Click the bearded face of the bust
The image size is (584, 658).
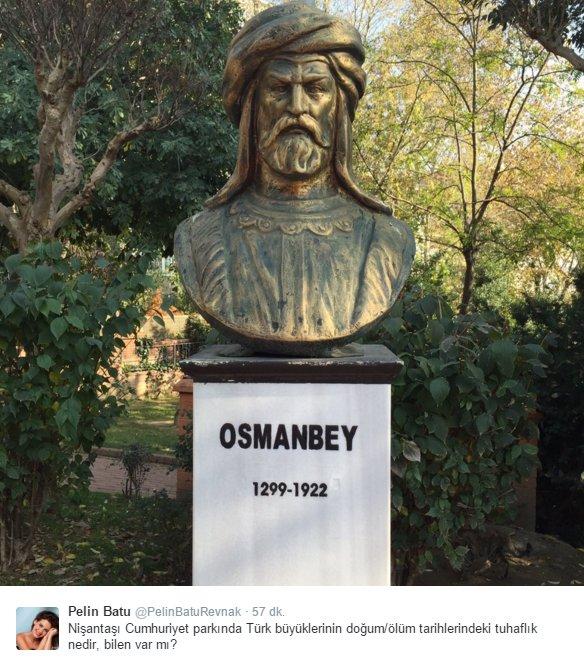coord(295,118)
